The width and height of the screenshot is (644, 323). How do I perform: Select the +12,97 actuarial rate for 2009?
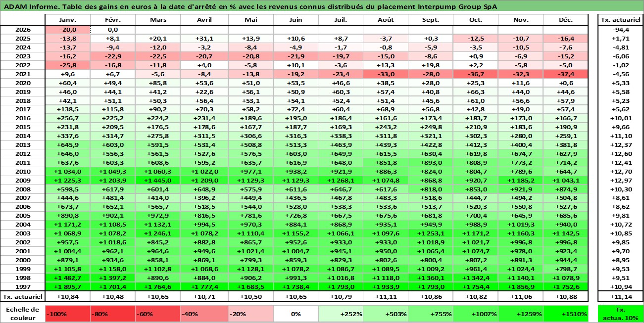point(621,181)
